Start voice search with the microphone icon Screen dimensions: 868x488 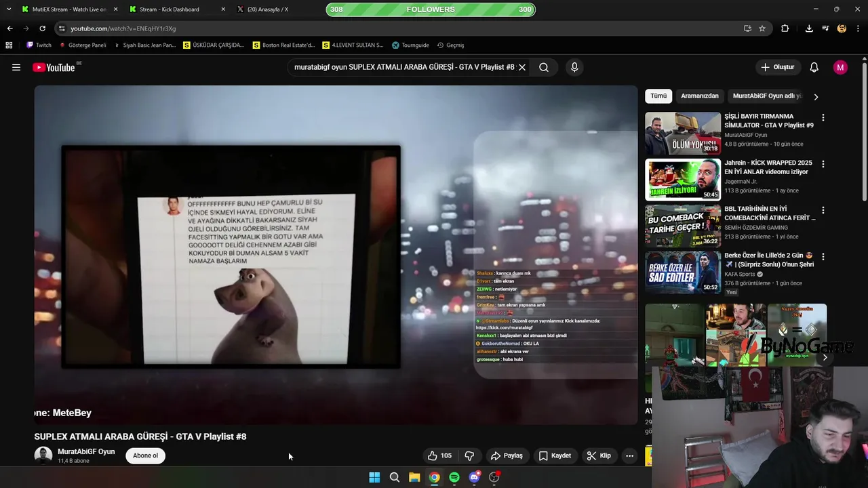pos(574,67)
